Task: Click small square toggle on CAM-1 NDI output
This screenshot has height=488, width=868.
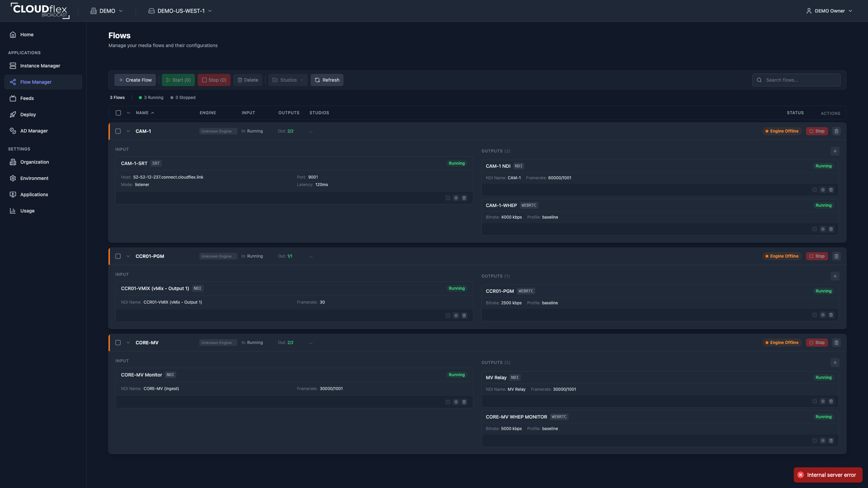Action: point(815,190)
